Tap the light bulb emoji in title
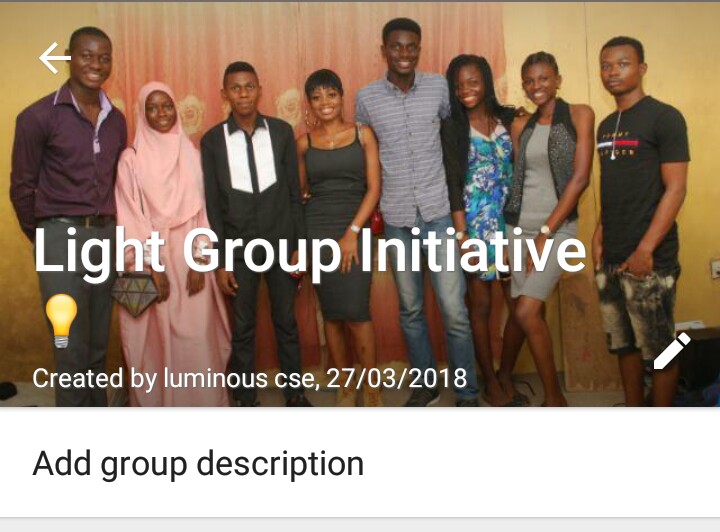Viewport: 720px width, 532px height. click(61, 321)
